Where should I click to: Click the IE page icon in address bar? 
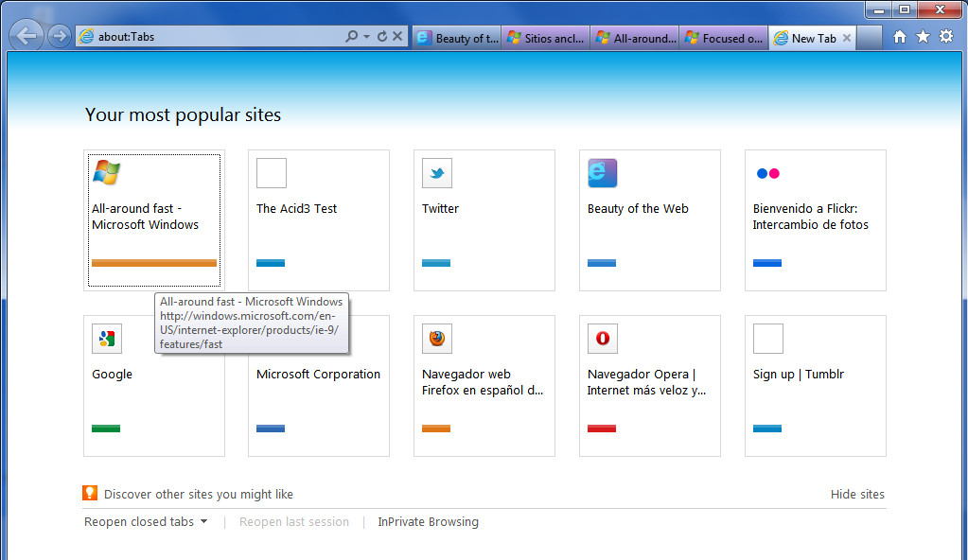(x=86, y=37)
